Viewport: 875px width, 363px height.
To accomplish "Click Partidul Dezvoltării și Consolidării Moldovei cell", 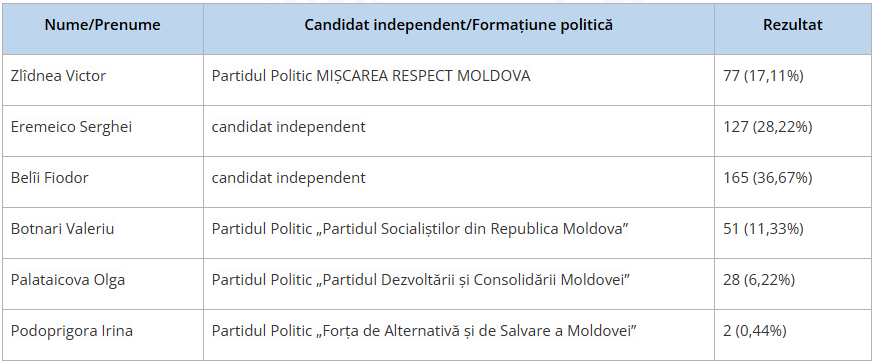I will coord(459,284).
